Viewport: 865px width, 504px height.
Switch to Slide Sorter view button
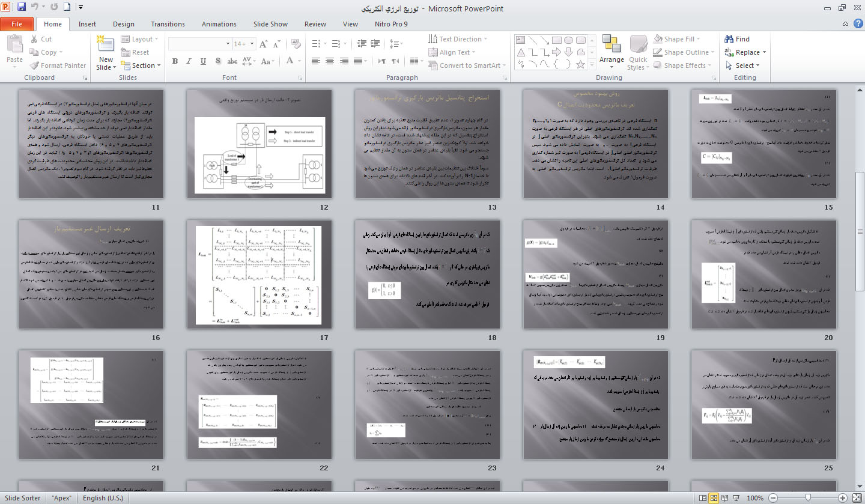click(x=714, y=498)
